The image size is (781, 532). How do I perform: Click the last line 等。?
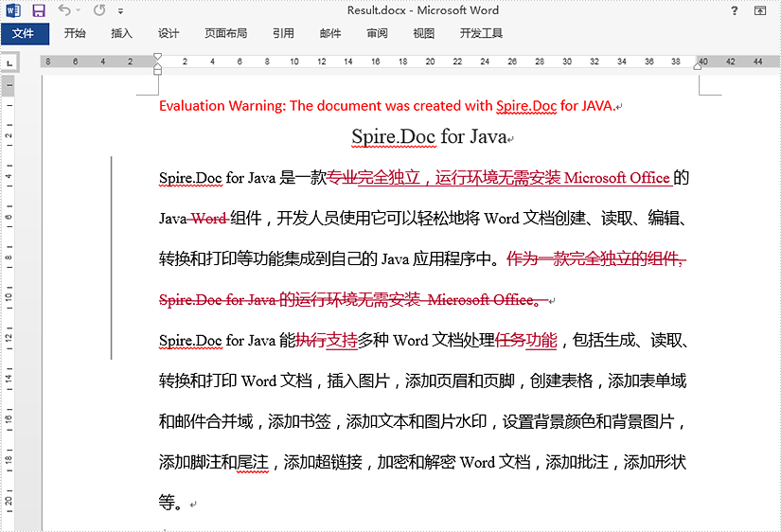[x=173, y=503]
